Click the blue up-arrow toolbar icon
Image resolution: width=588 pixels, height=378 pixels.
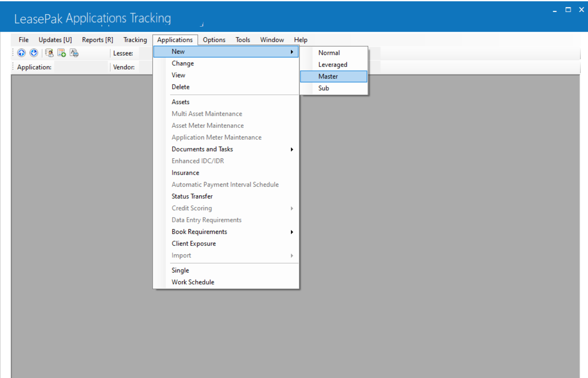tap(21, 53)
